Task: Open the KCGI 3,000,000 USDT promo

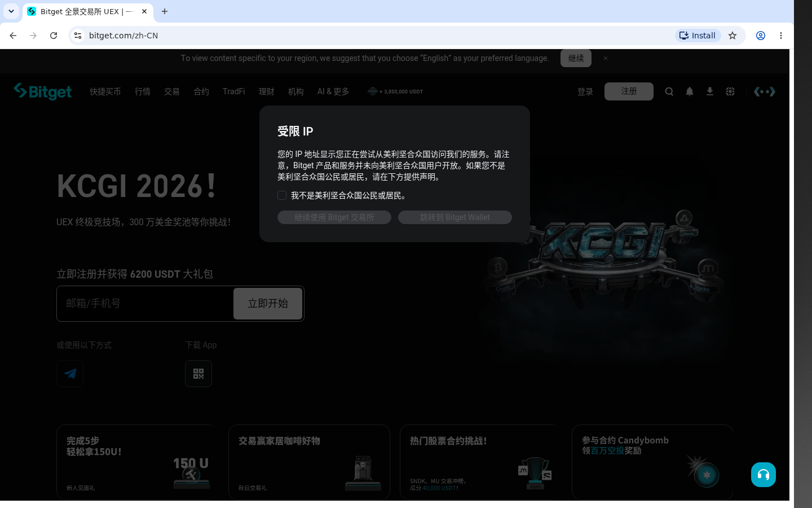Action: click(x=395, y=91)
